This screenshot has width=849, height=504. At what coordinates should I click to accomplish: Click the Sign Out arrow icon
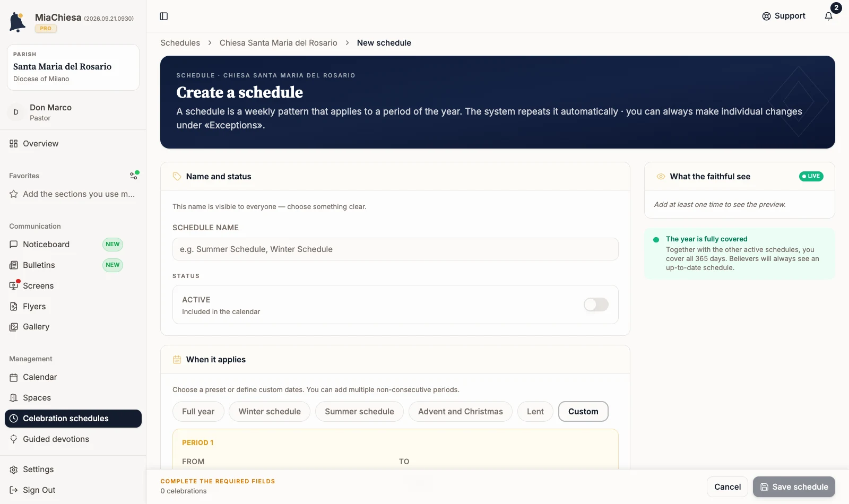pos(14,490)
